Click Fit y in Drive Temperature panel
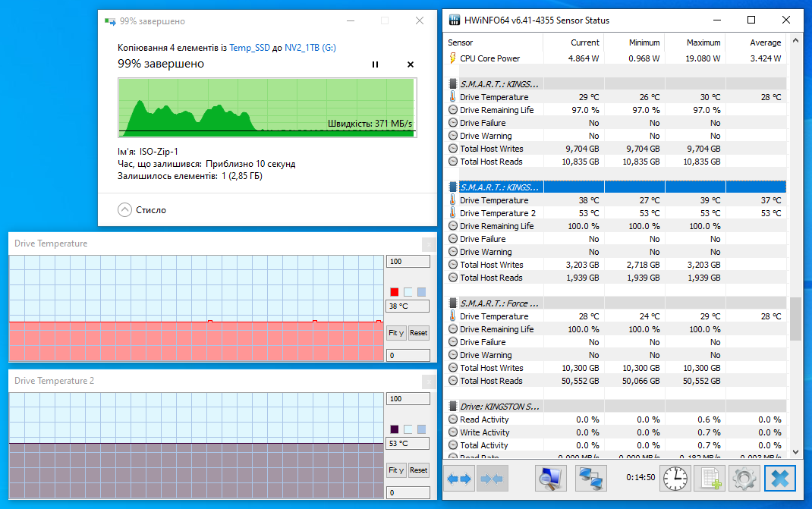This screenshot has width=812, height=509. click(x=395, y=332)
